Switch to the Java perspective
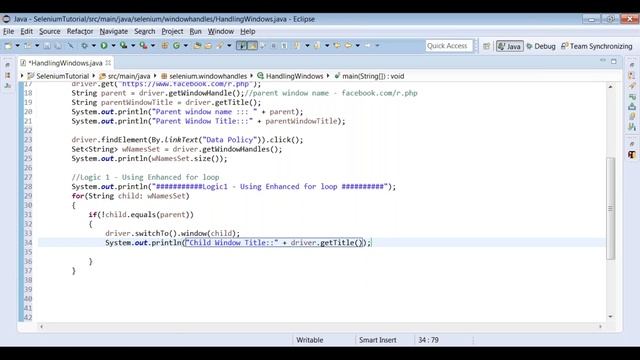 (509, 46)
